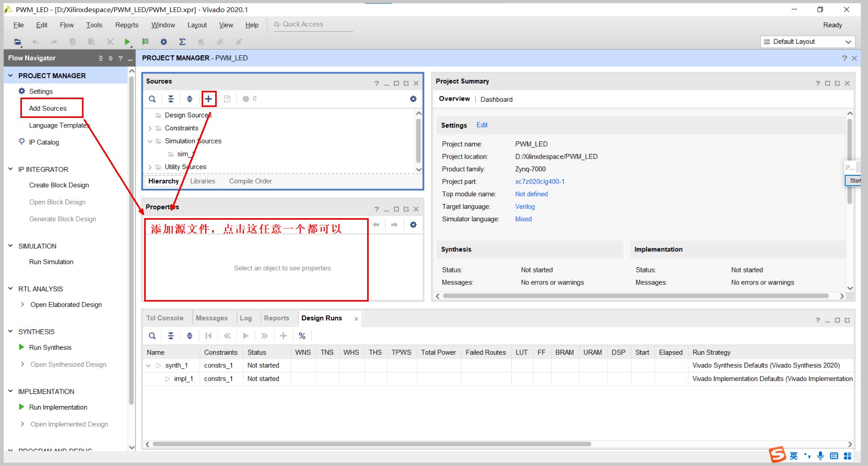Click the create new run plus icon in Design Runs
Viewport: 868px width, 466px height.
pyautogui.click(x=283, y=336)
